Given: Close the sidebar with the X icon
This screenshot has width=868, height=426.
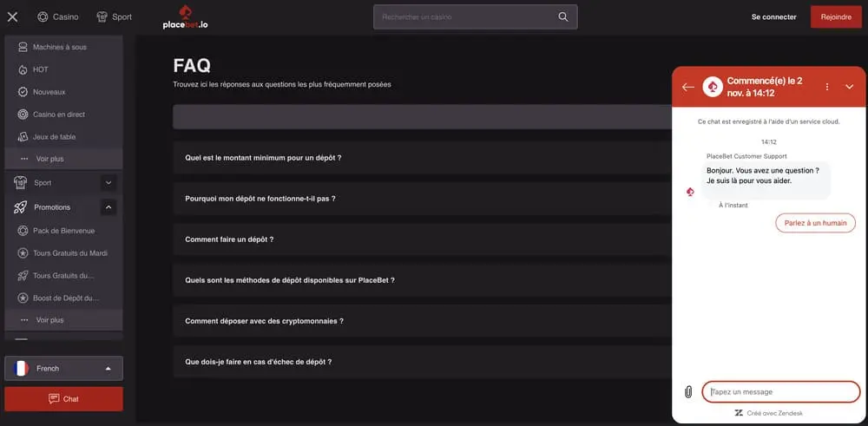Looking at the screenshot, I should pyautogui.click(x=12, y=16).
